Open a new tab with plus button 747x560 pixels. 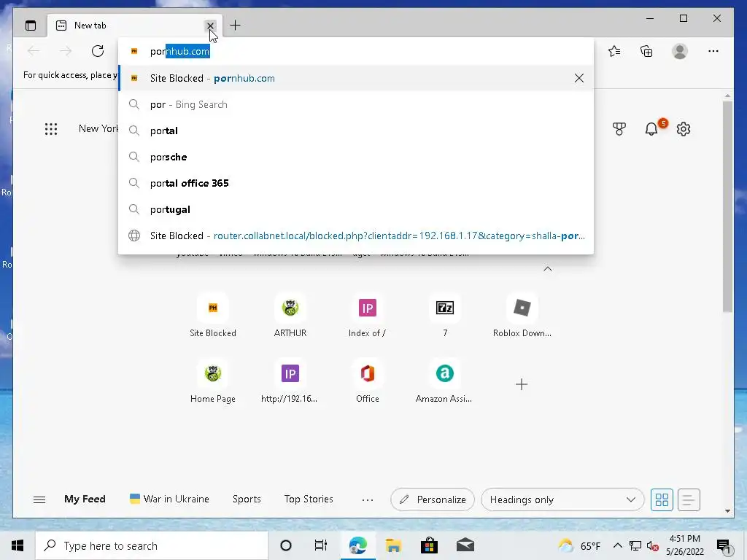236,26
